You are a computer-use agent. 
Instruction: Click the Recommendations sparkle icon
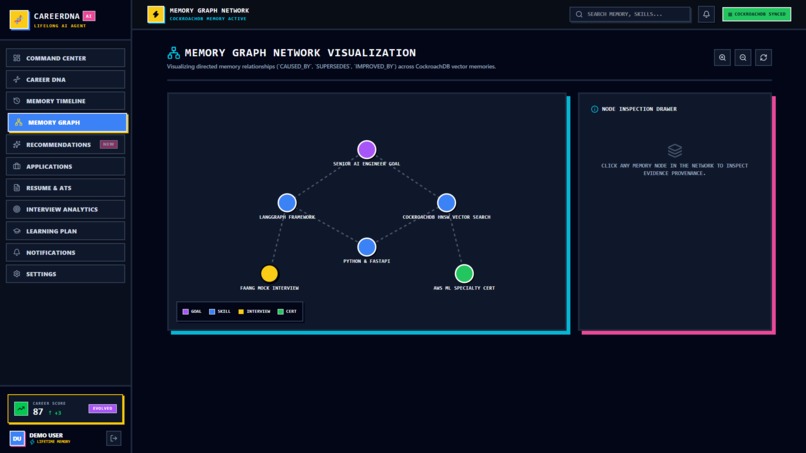coord(16,144)
